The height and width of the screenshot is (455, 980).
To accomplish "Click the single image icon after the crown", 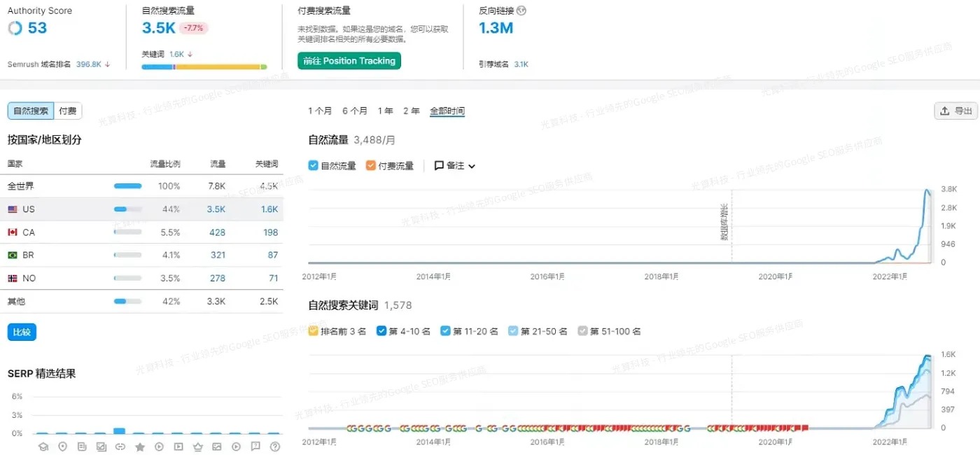I will pyautogui.click(x=217, y=447).
